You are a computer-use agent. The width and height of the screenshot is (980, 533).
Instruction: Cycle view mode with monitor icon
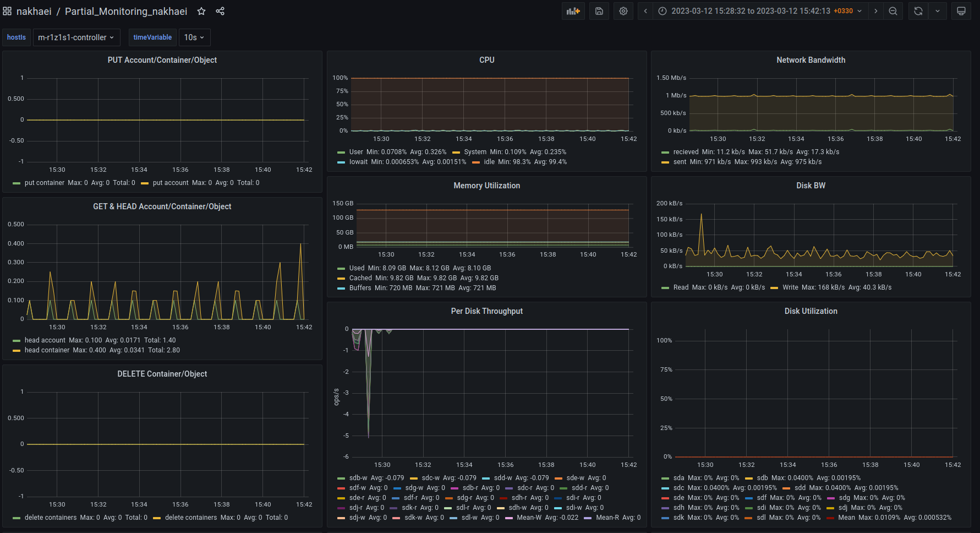point(961,11)
